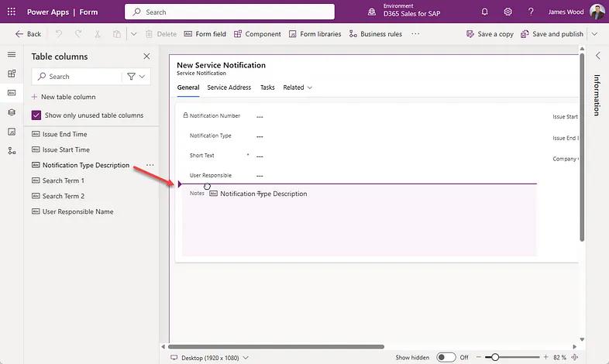Close the Table columns pane

[146, 57]
